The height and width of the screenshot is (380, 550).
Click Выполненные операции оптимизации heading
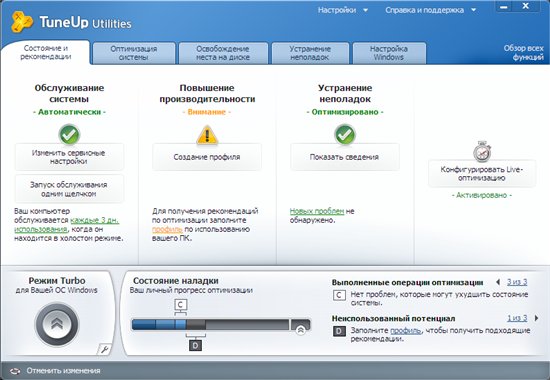pyautogui.click(x=408, y=282)
